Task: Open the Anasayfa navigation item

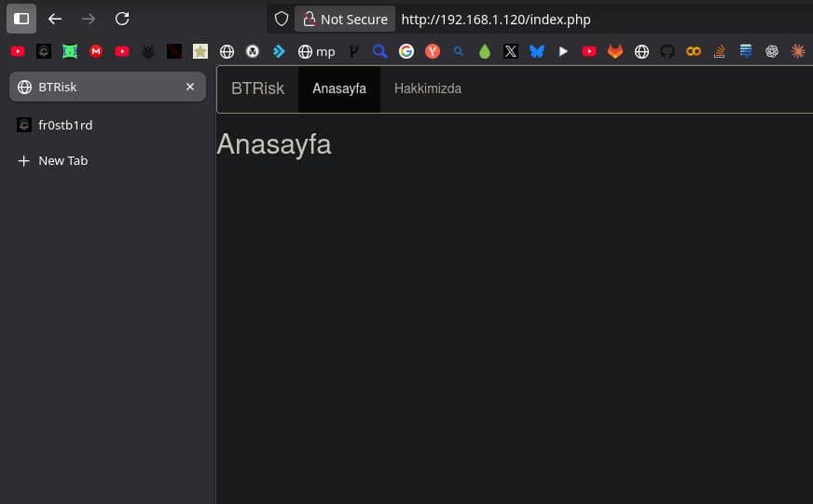Action: tap(339, 89)
